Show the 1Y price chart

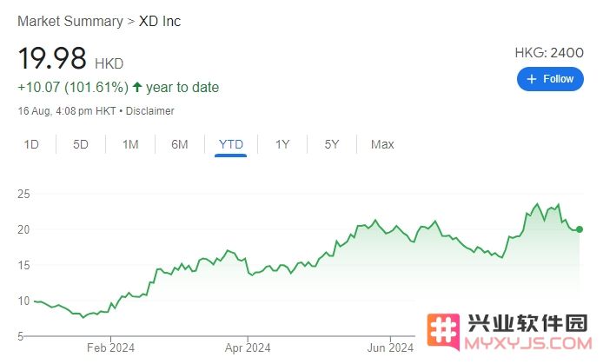click(x=282, y=144)
